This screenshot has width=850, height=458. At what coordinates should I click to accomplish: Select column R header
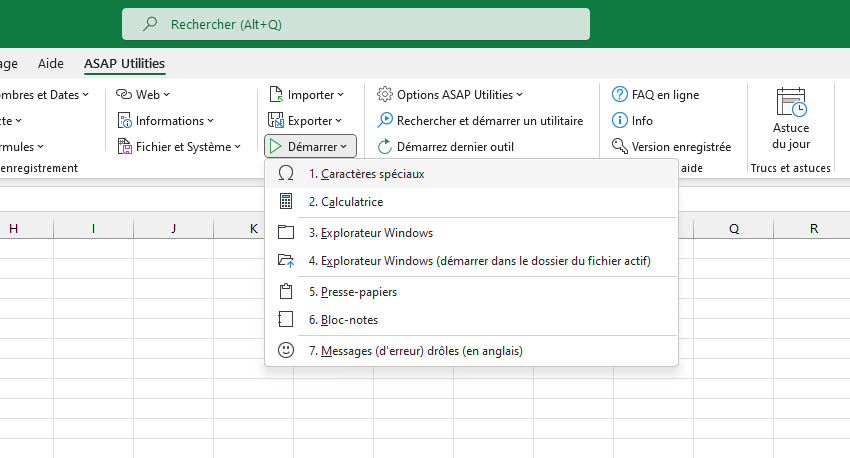click(x=812, y=229)
